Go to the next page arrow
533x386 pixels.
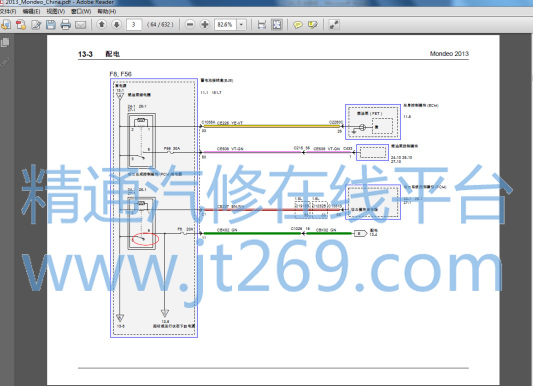click(117, 24)
